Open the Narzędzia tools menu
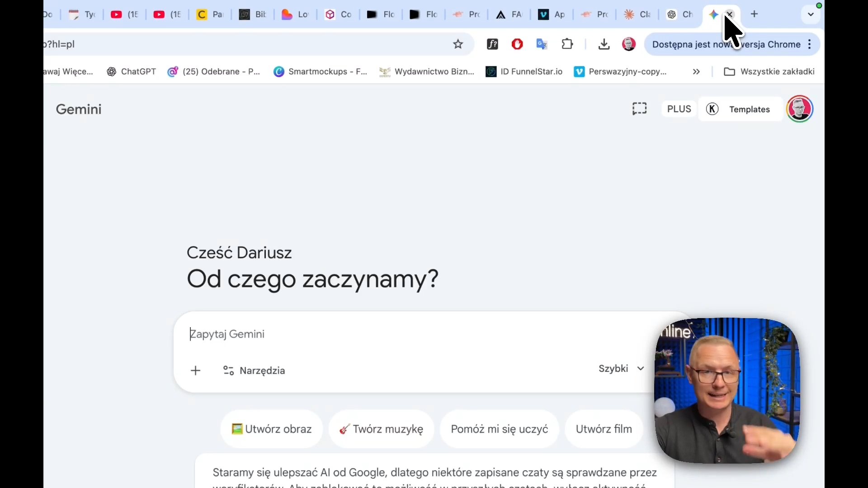Image resolution: width=868 pixels, height=488 pixels. pos(254,371)
